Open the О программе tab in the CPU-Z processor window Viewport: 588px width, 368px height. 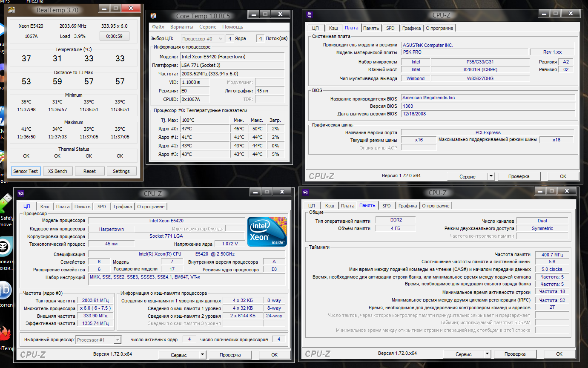tap(152, 207)
